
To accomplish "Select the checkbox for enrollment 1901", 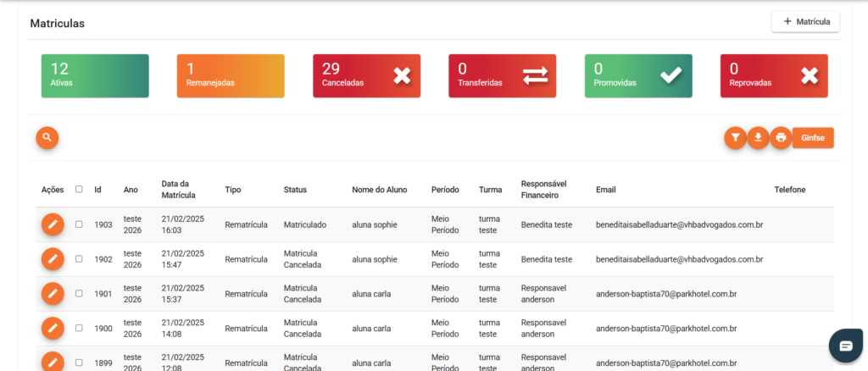I will click(x=79, y=293).
